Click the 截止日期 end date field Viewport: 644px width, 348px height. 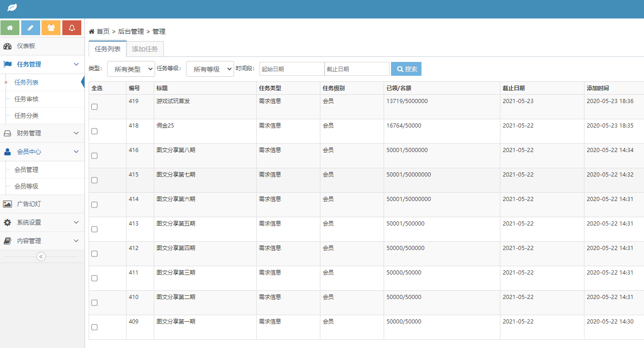coord(357,69)
